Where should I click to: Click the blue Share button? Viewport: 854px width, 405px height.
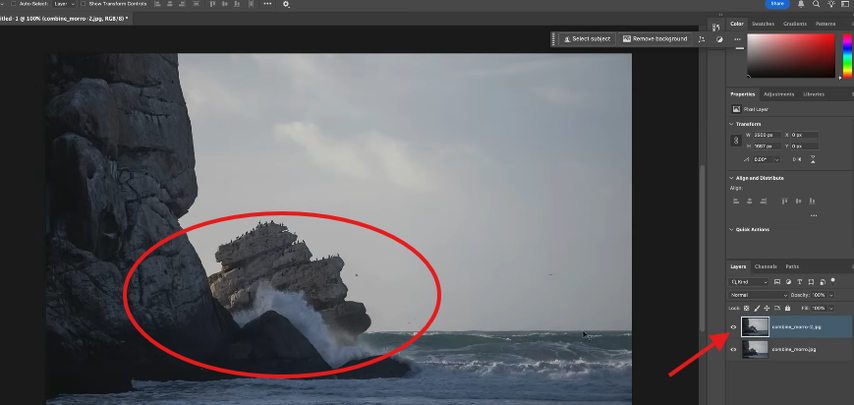click(777, 4)
